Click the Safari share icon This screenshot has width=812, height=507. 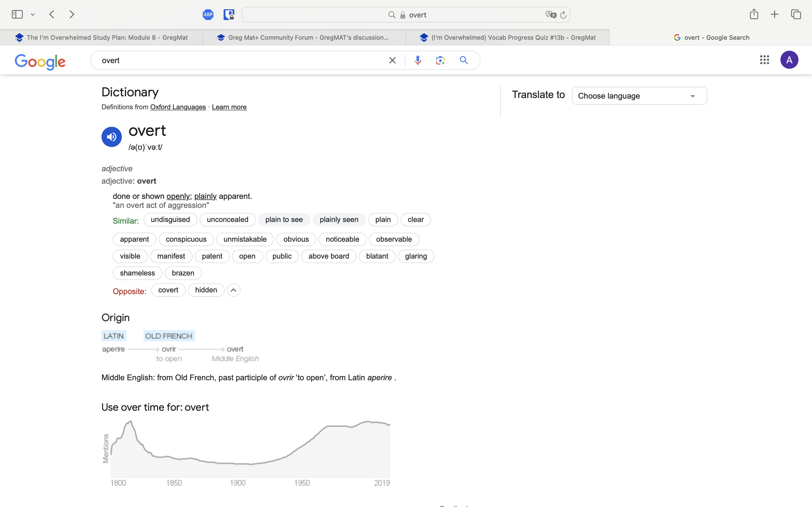(754, 14)
